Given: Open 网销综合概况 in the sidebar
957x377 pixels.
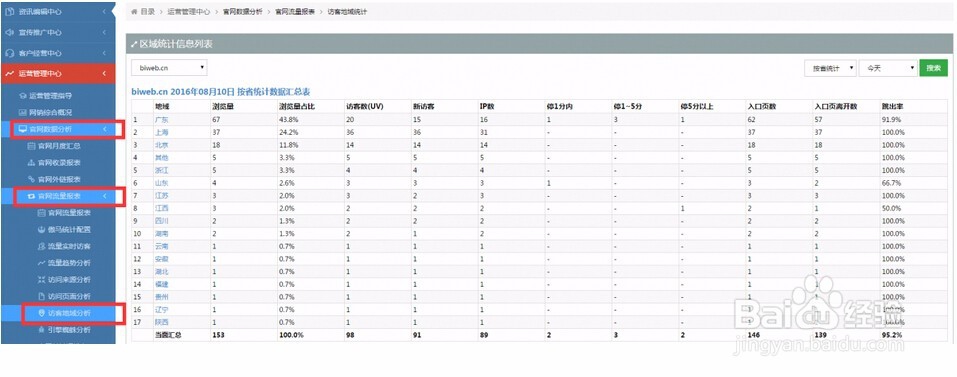Looking at the screenshot, I should 50,112.
